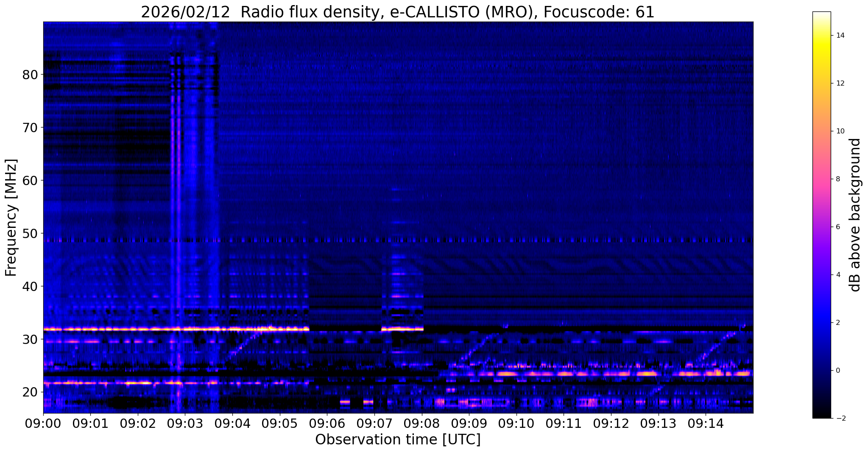The width and height of the screenshot is (868, 452).
Task: Click the 20 MHz frequency tick label
Action: point(30,392)
